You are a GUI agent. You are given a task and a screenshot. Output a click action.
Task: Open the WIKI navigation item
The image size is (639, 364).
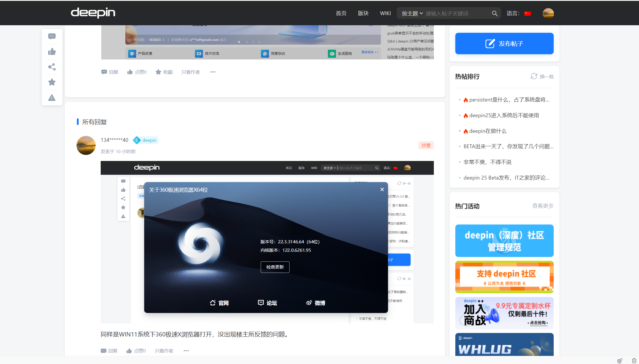point(385,13)
